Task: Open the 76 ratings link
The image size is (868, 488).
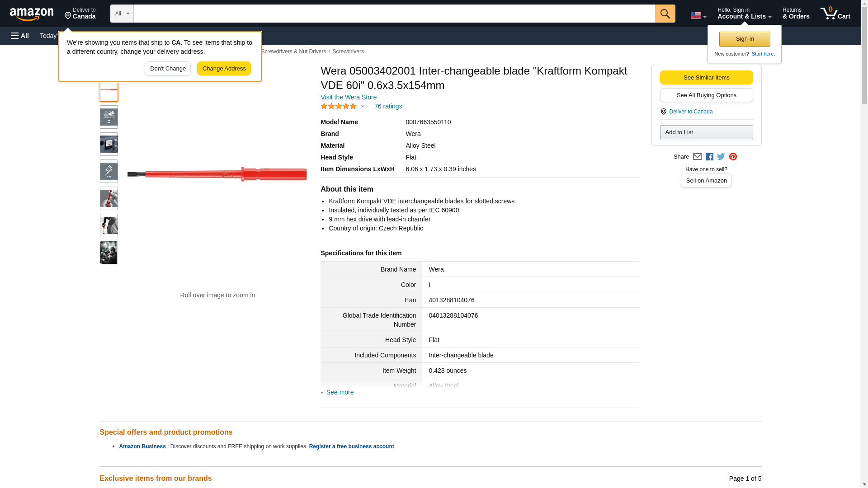Action: click(388, 106)
